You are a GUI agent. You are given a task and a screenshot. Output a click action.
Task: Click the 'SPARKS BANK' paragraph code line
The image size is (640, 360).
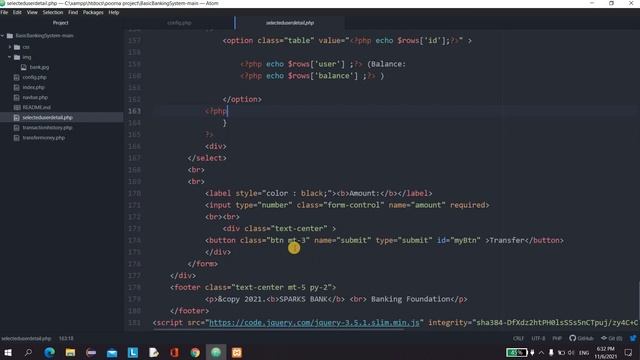coord(336,299)
